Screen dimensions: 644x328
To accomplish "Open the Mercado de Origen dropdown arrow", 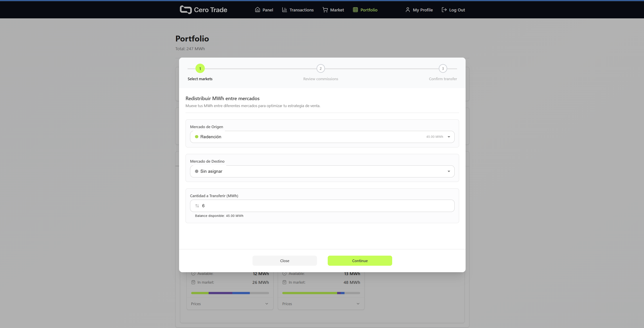I will pos(449,137).
